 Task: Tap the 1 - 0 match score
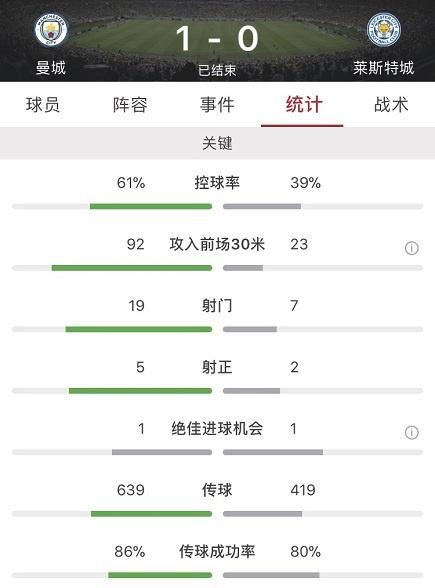[x=217, y=38]
